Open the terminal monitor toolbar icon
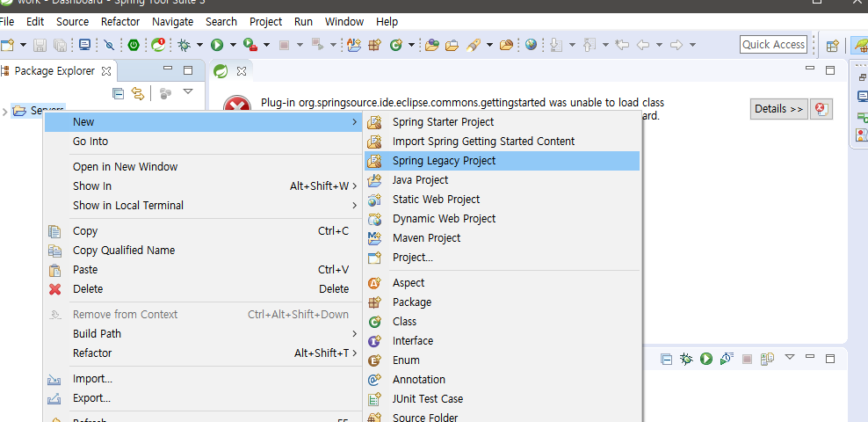This screenshot has width=868, height=422. tap(84, 45)
